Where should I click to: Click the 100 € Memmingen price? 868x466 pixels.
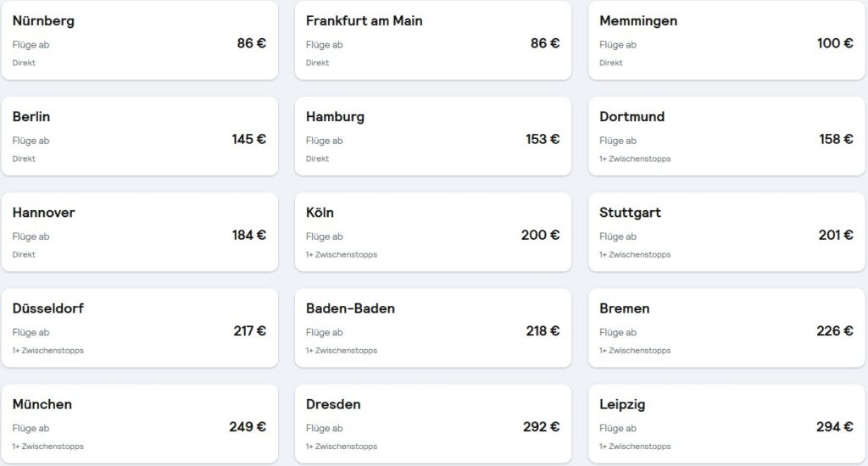(x=835, y=43)
